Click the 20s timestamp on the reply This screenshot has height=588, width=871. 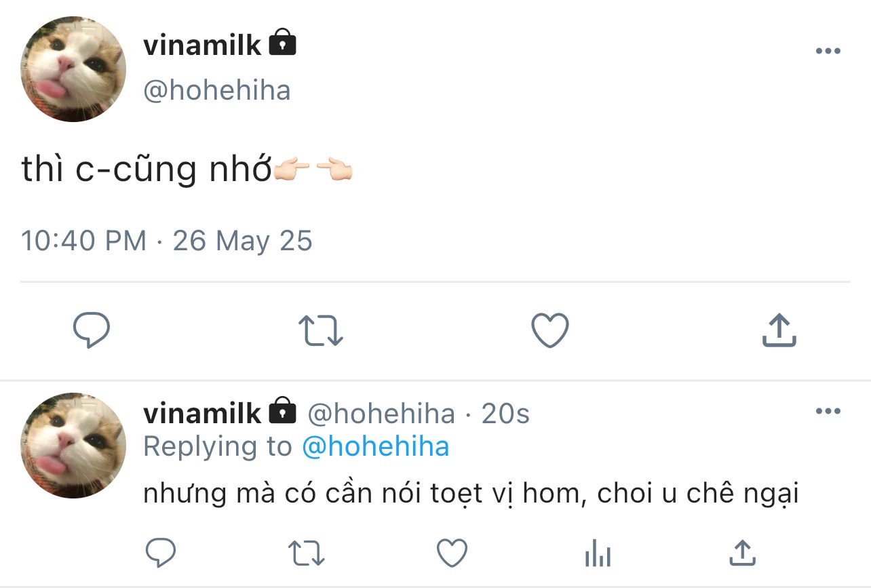(505, 414)
